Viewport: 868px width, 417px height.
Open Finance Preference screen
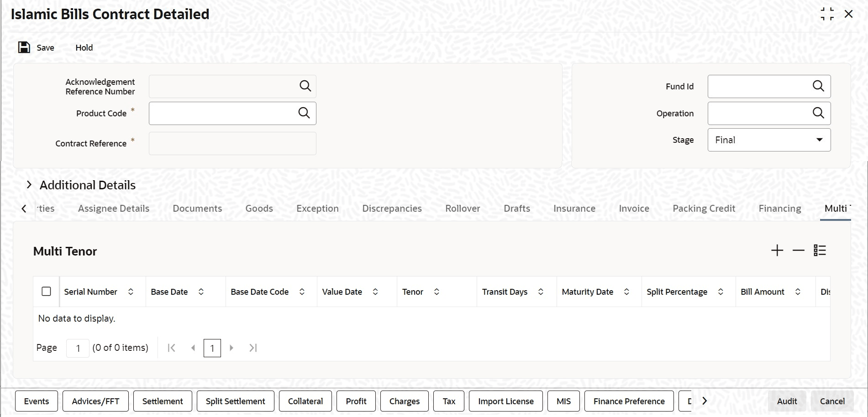629,401
